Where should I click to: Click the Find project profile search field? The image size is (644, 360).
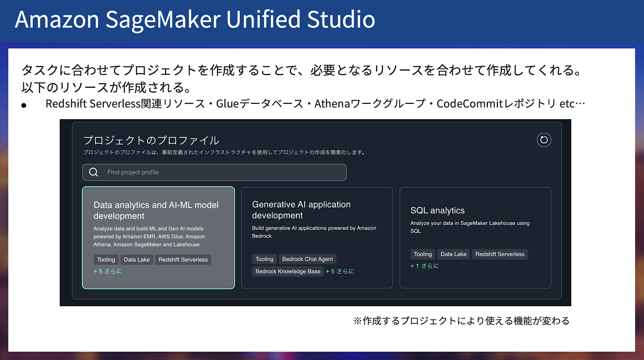pyautogui.click(x=214, y=172)
